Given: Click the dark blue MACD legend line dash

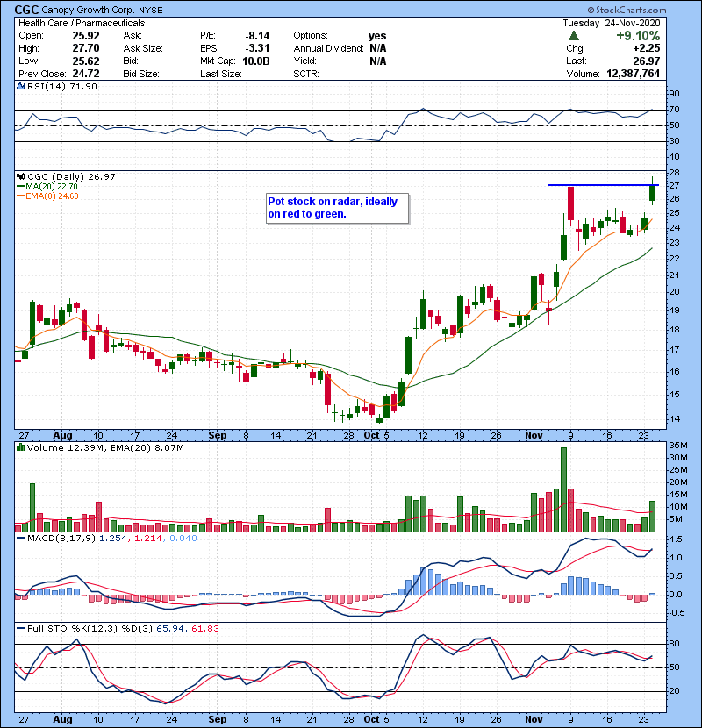Looking at the screenshot, I should [20, 539].
